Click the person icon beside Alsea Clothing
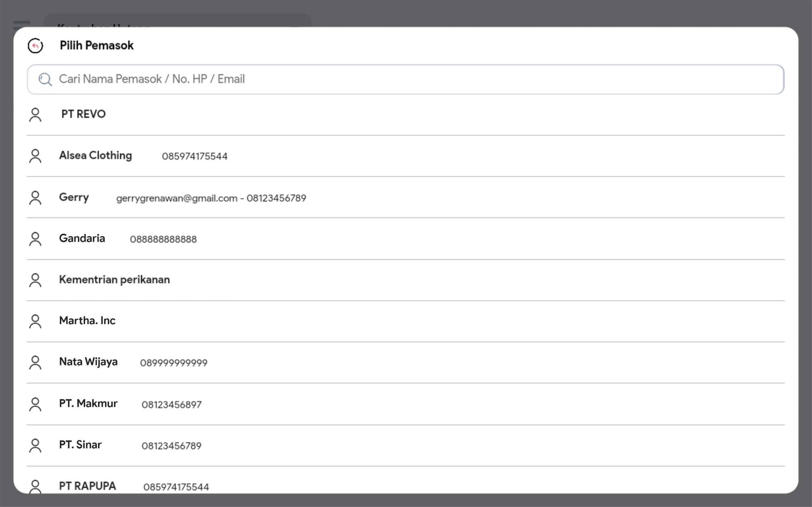Image resolution: width=812 pixels, height=507 pixels. click(x=35, y=156)
